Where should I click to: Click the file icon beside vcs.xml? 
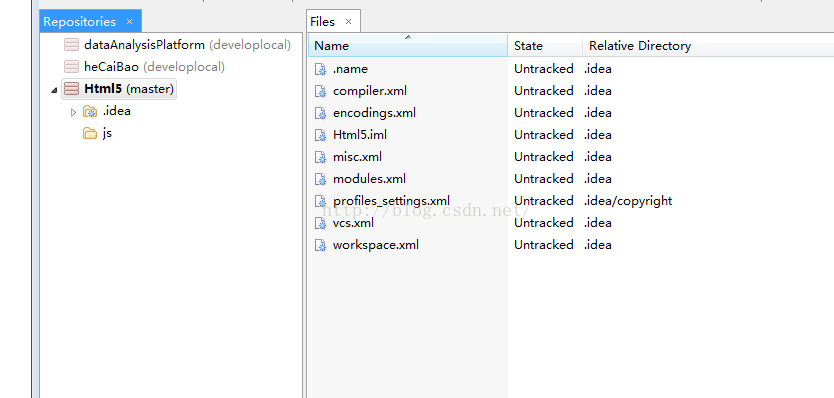tap(320, 223)
